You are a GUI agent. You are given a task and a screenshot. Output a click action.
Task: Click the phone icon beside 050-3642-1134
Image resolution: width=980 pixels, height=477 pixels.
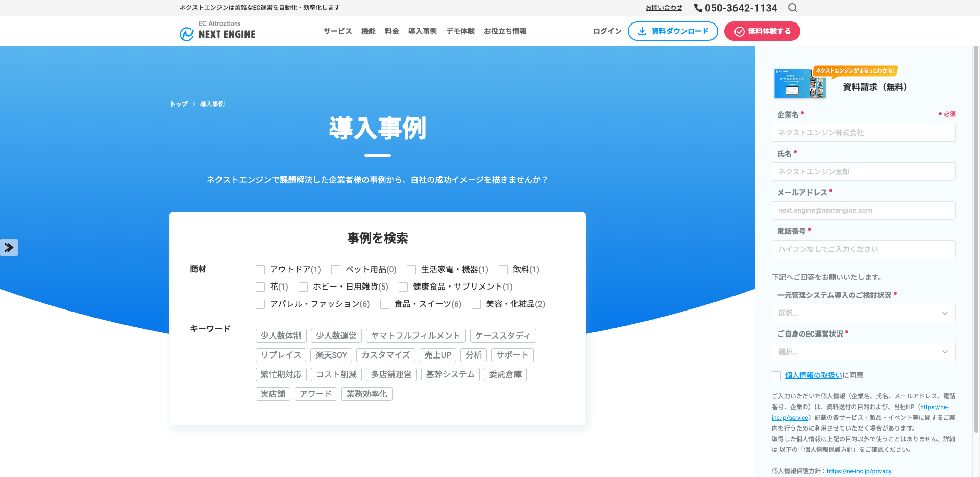point(698,8)
